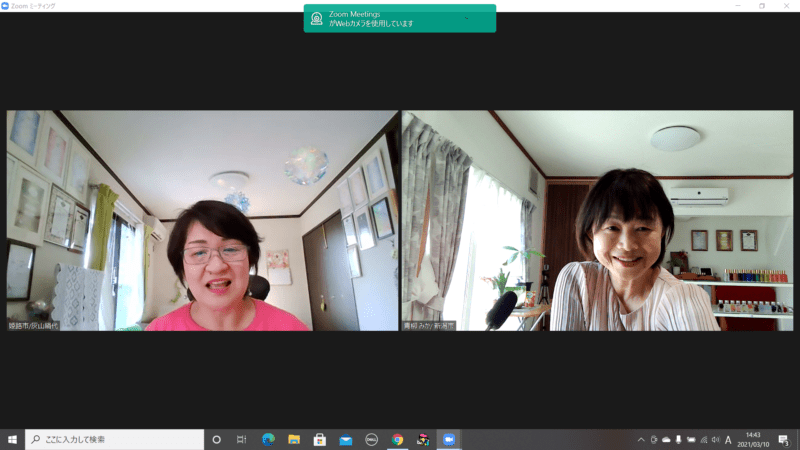Click the Dell icon in the taskbar
The height and width of the screenshot is (450, 800).
coord(371,439)
